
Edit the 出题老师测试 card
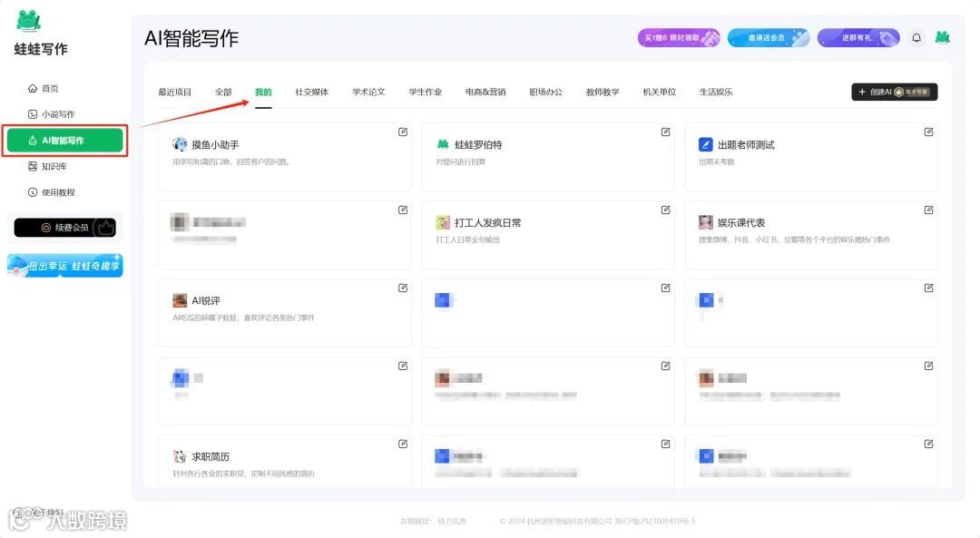point(929,132)
